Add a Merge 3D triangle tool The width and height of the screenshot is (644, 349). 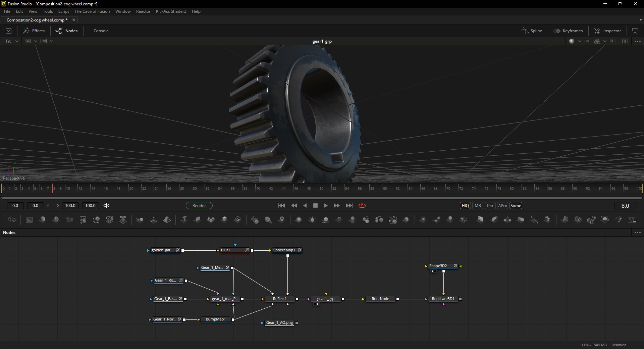pos(507,219)
